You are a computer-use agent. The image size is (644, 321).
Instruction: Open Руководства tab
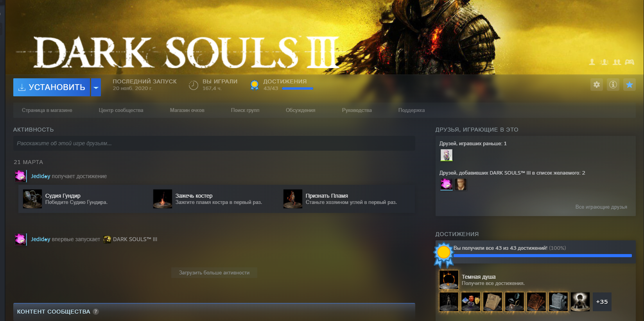(357, 110)
